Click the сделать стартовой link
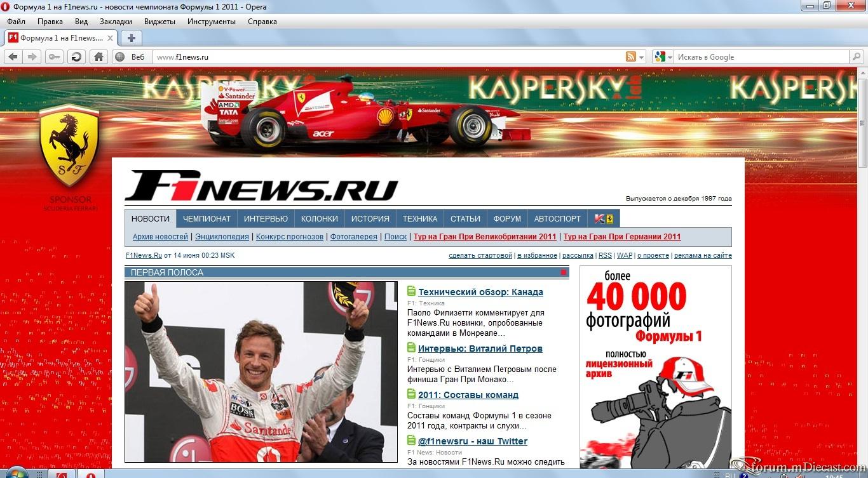868x478 pixels. click(x=480, y=255)
